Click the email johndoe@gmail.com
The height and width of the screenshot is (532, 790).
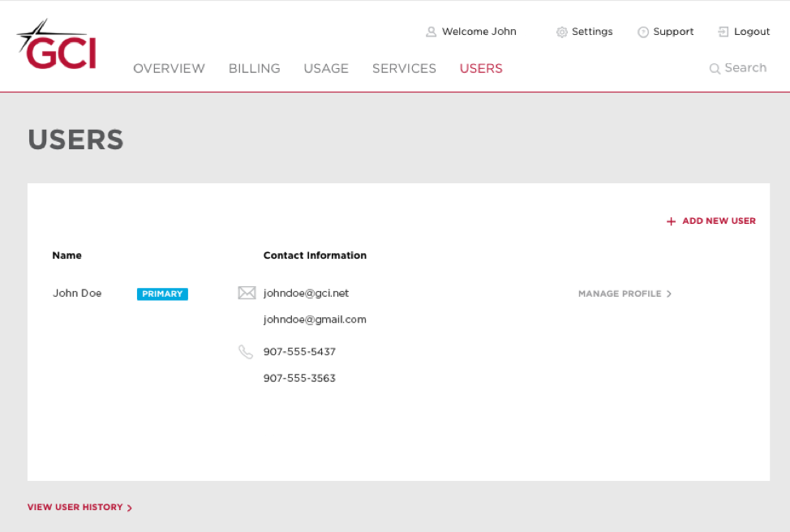pos(315,320)
